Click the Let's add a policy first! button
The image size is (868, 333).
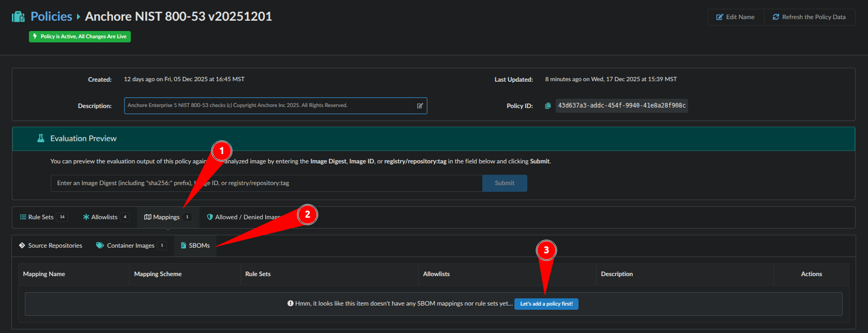(x=546, y=304)
